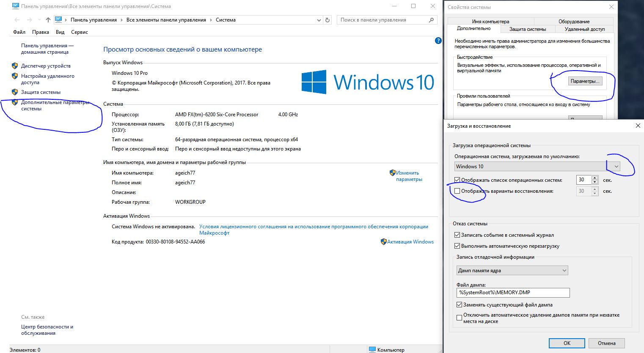Expand chevron after Панель управления breadcrumb

click(x=121, y=20)
